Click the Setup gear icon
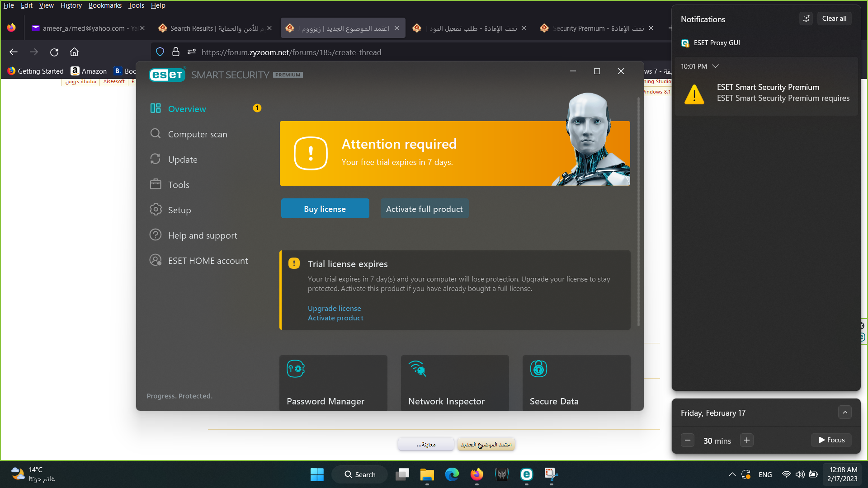868x488 pixels. point(156,210)
